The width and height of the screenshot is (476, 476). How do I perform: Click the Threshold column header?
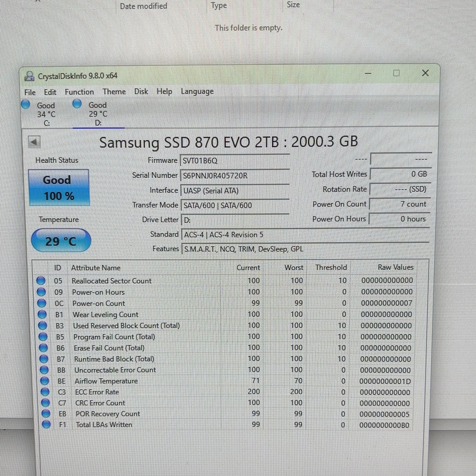331,267
